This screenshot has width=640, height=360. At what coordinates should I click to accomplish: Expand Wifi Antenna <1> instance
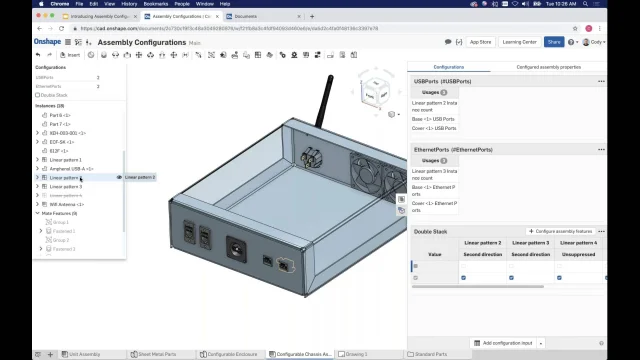pyautogui.click(x=38, y=204)
